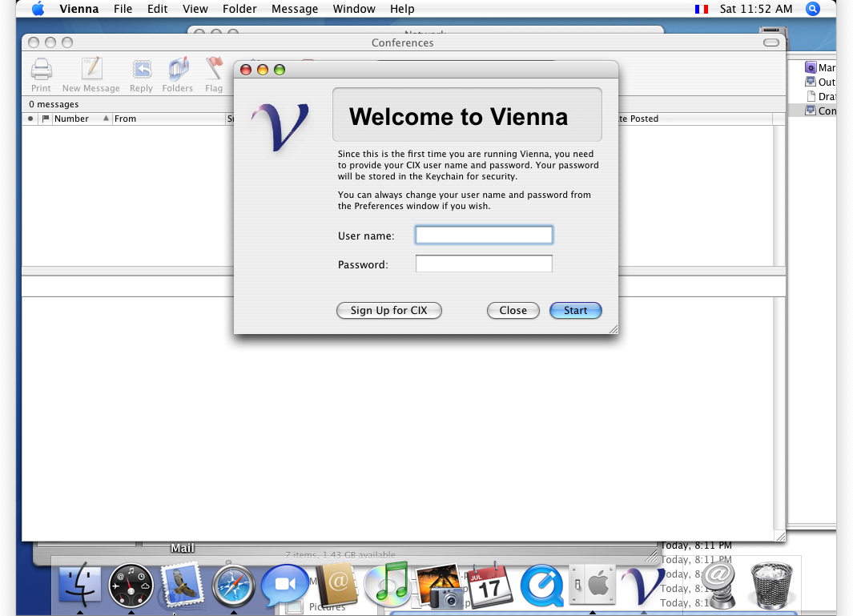Sort by the Date Posted column header
The width and height of the screenshot is (853, 616).
694,119
